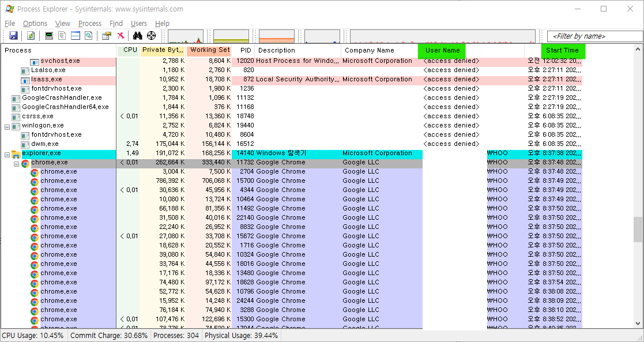Sort by the CPU column header
644x342 pixels.
128,51
